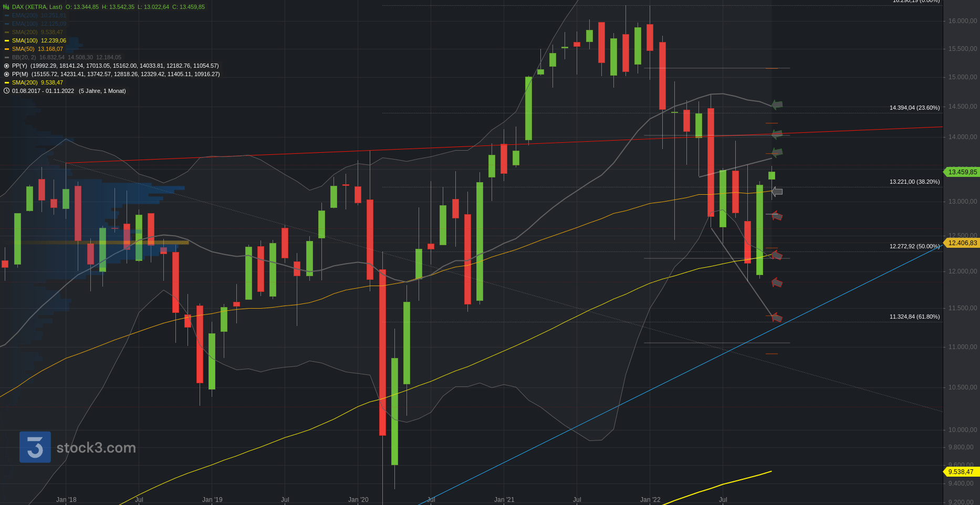980x505 pixels.
Task: Open the DAX (XETRA, Last) instrument title
Action: 37,7
